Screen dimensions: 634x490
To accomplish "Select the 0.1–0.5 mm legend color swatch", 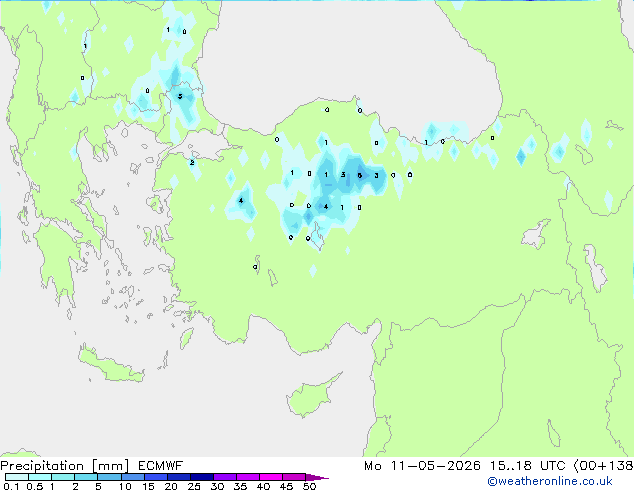I will [x=17, y=477].
